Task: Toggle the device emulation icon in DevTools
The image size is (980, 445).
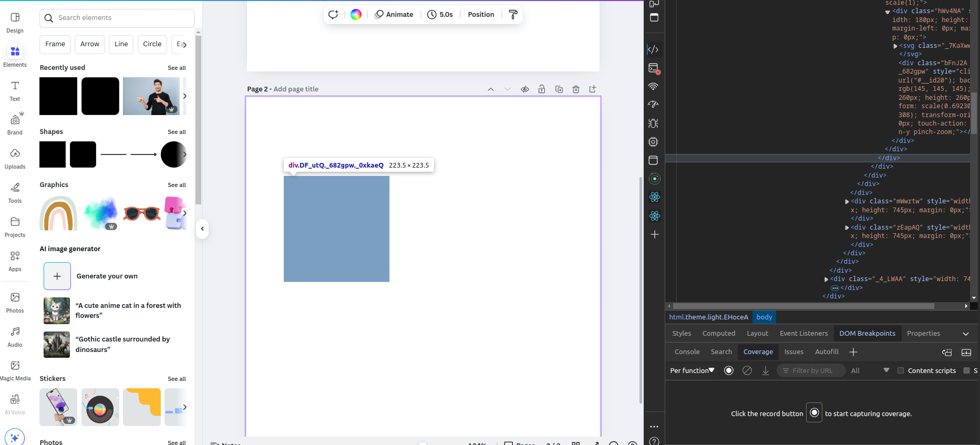Action: 654,4
